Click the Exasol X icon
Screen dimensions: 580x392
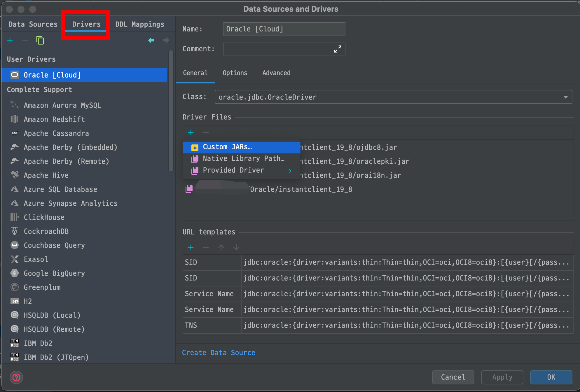pos(15,259)
